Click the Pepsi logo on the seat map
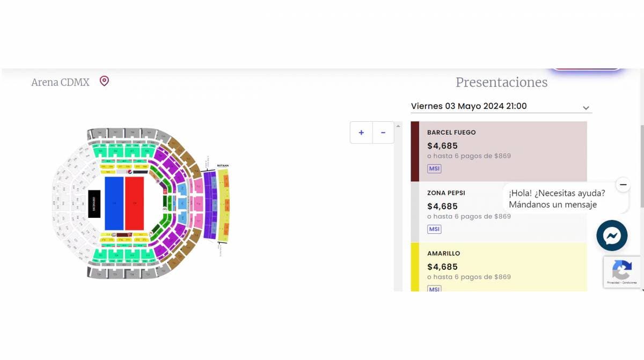This screenshot has height=360, width=644. click(130, 172)
